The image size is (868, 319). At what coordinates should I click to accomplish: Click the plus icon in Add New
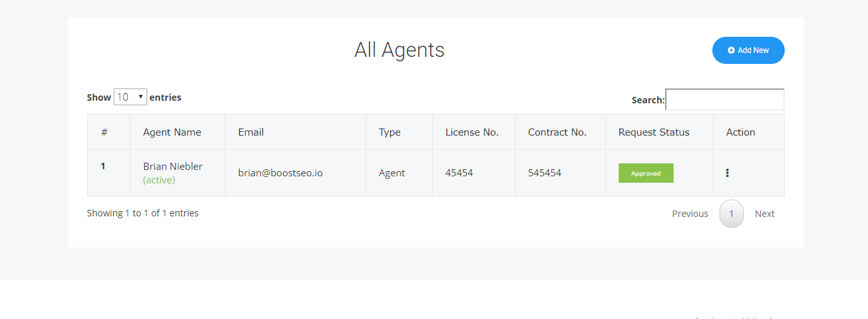click(x=731, y=50)
